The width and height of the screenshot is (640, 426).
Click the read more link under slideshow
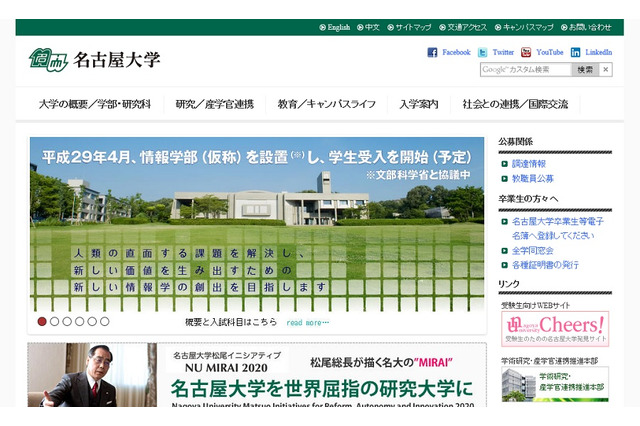pyautogui.click(x=308, y=323)
